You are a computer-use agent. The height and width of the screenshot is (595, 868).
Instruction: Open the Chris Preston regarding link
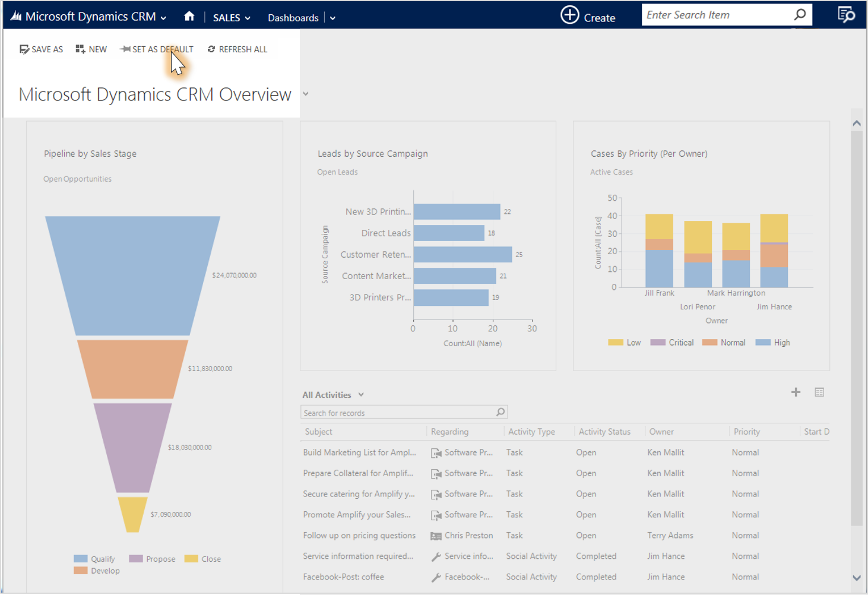(468, 536)
